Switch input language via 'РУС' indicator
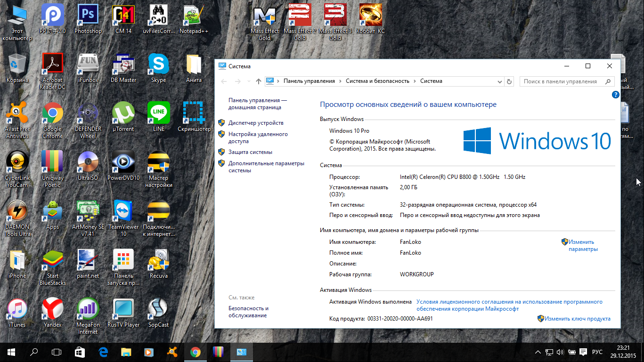The image size is (644, 362). 597,352
